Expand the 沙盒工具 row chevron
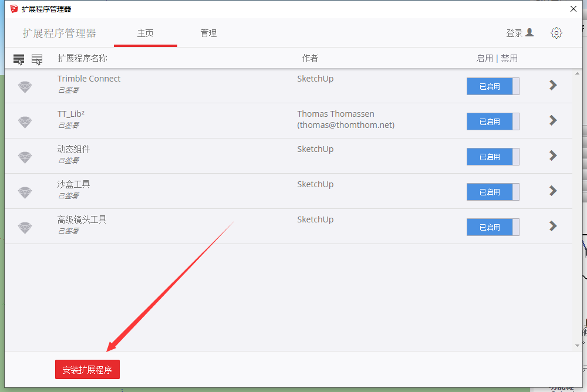 (553, 191)
